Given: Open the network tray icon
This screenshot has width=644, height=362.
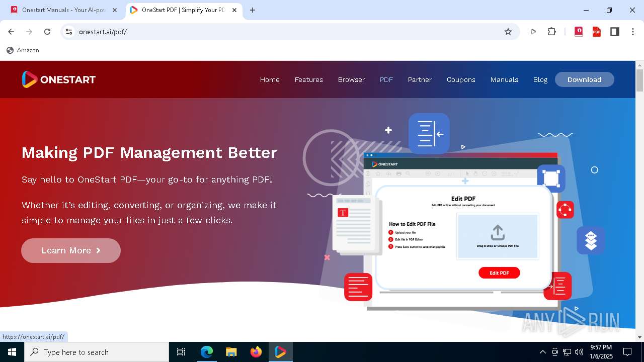Looking at the screenshot, I should point(567,352).
